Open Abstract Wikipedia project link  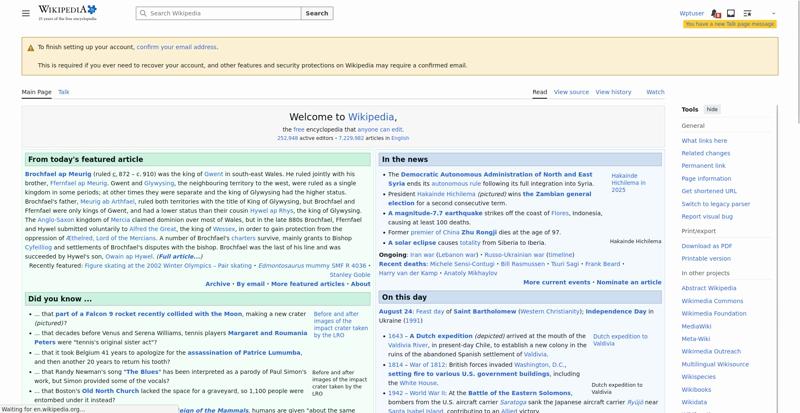click(x=709, y=288)
